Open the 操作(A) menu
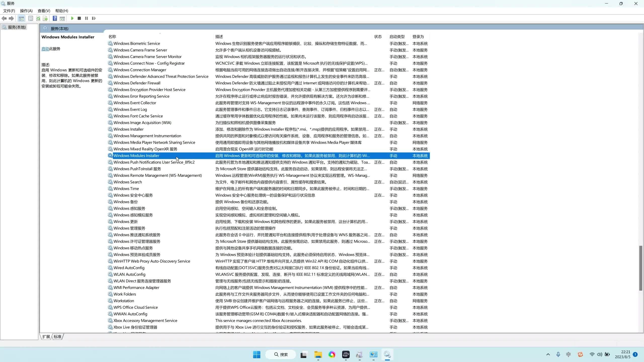The image size is (644, 362). click(26, 11)
